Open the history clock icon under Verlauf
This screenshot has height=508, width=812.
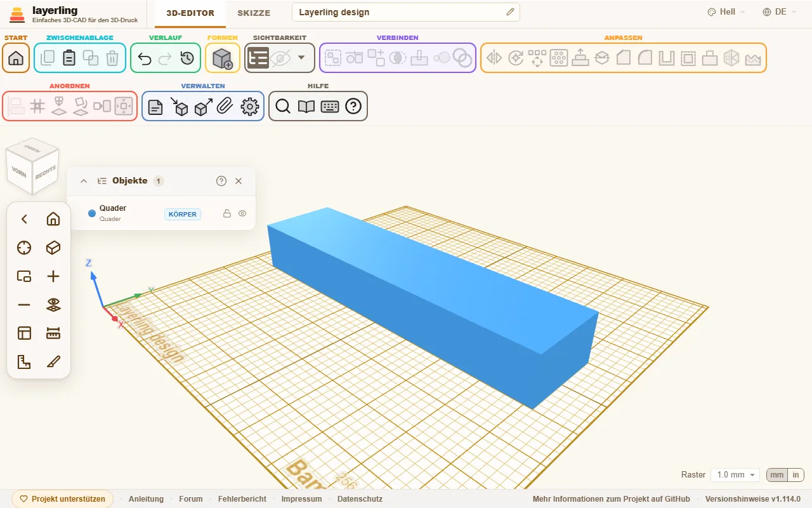[x=187, y=58]
